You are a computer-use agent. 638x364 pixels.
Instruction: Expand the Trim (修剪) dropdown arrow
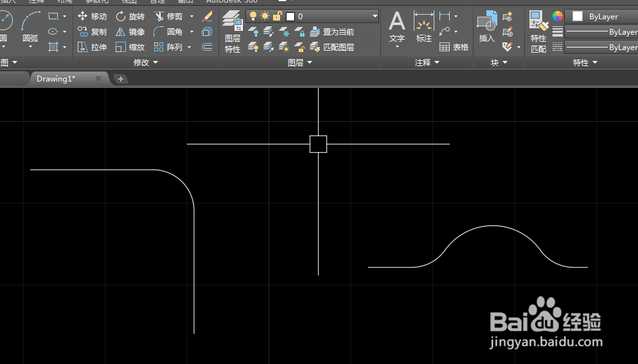coord(191,16)
